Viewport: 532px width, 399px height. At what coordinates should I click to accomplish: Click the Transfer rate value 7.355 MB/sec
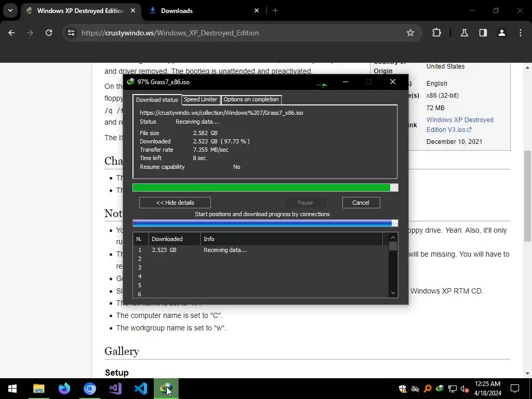click(x=211, y=150)
